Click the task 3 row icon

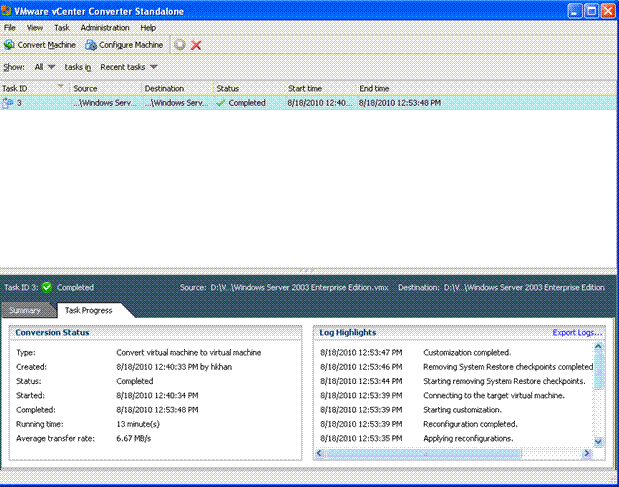coord(8,103)
